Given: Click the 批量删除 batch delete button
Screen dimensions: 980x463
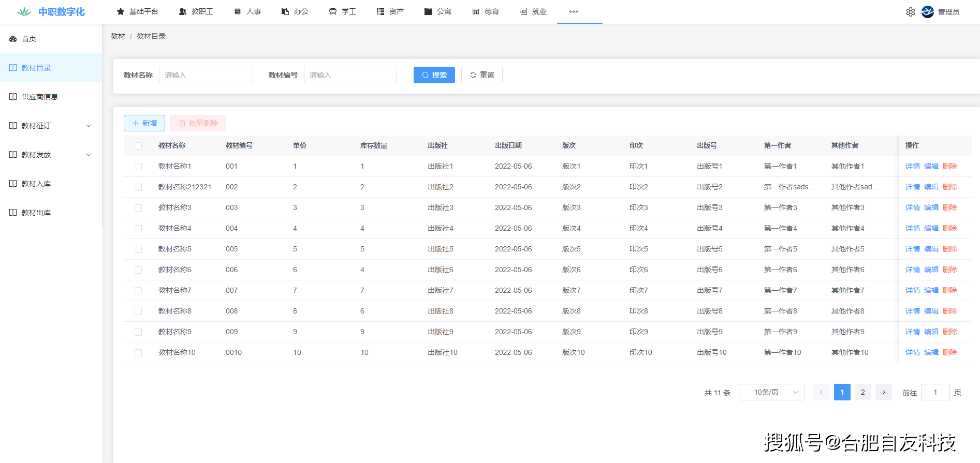Looking at the screenshot, I should pyautogui.click(x=198, y=123).
